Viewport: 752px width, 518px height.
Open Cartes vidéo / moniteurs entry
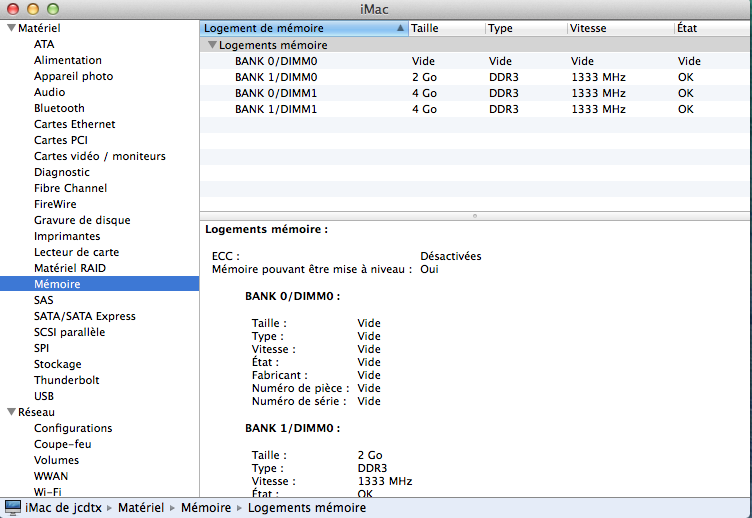pos(99,156)
